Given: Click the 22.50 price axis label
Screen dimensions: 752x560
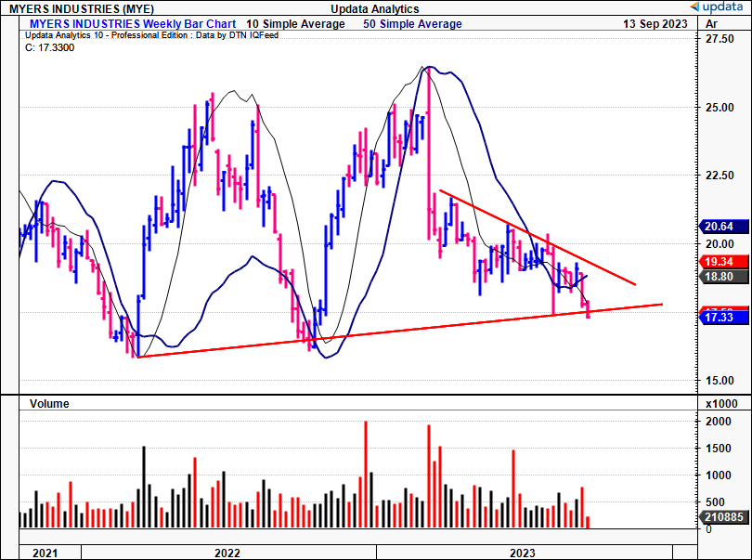Looking at the screenshot, I should [x=720, y=176].
